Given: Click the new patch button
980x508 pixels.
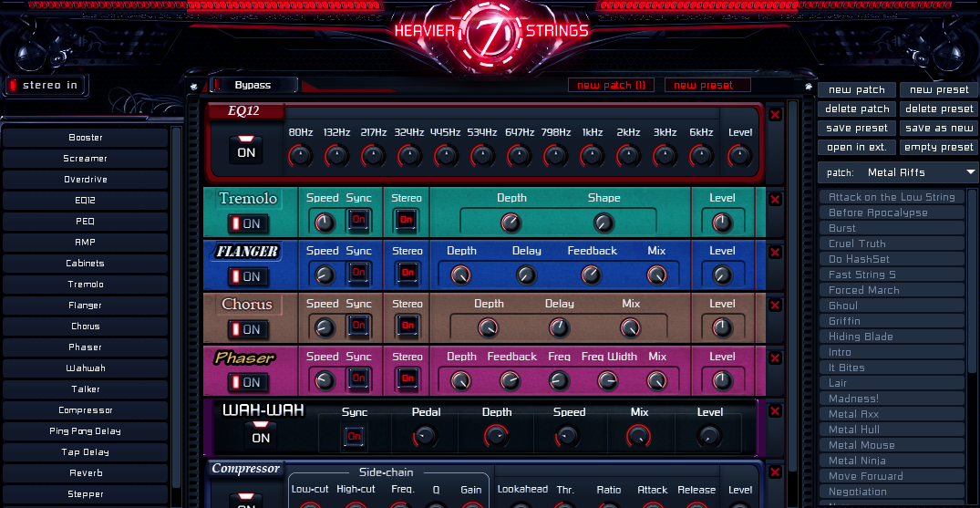Looking at the screenshot, I should (x=857, y=89).
